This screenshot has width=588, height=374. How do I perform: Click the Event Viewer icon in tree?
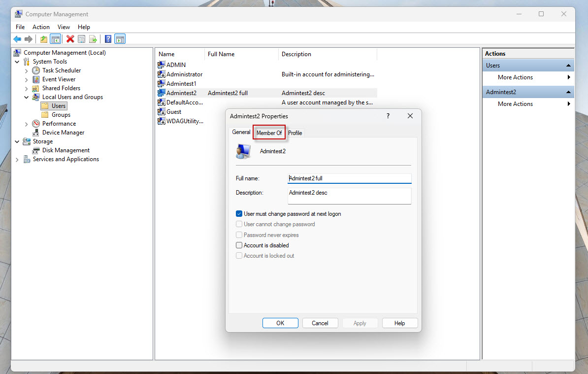36,79
